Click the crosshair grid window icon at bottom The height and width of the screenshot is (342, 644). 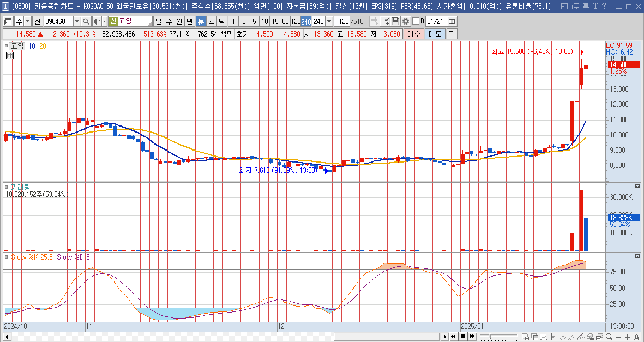tap(525, 337)
